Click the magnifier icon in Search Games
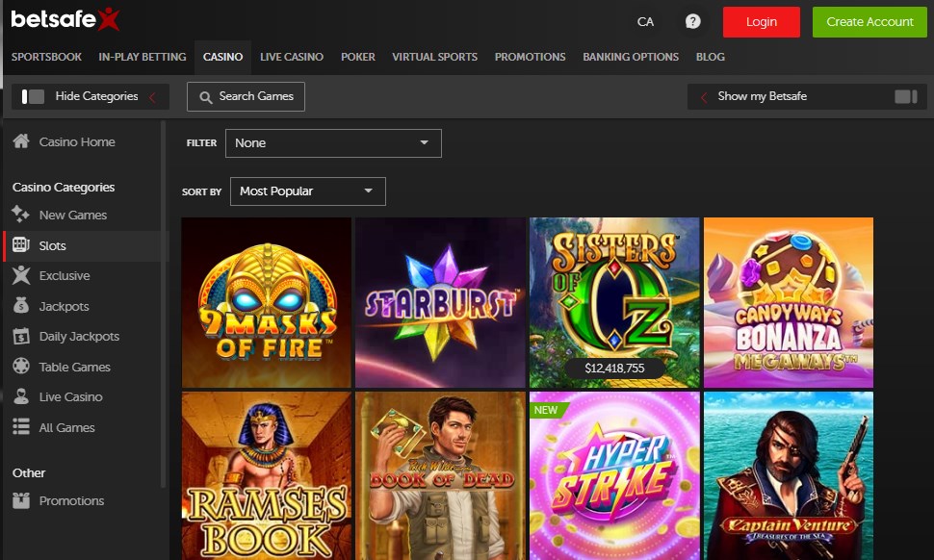 [205, 97]
